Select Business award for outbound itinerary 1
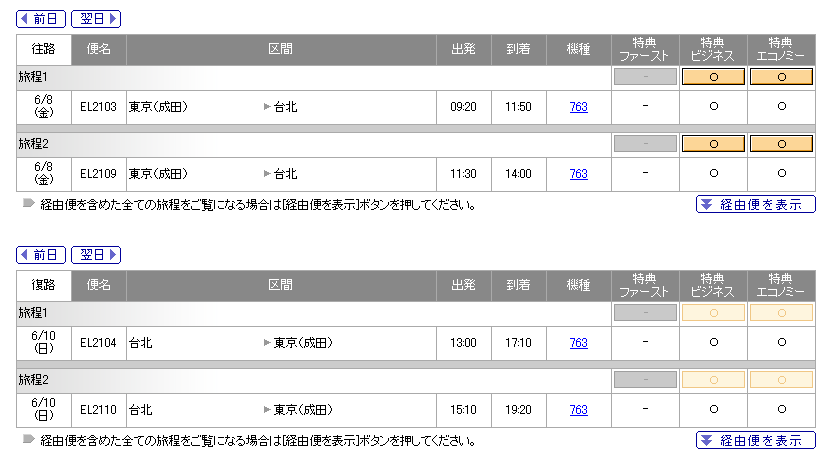The image size is (833, 460). (713, 77)
